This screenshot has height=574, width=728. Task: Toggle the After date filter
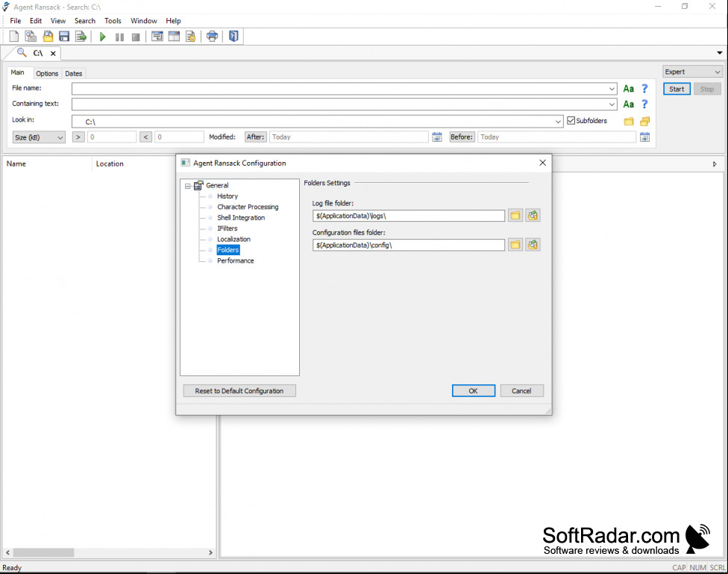click(x=256, y=137)
